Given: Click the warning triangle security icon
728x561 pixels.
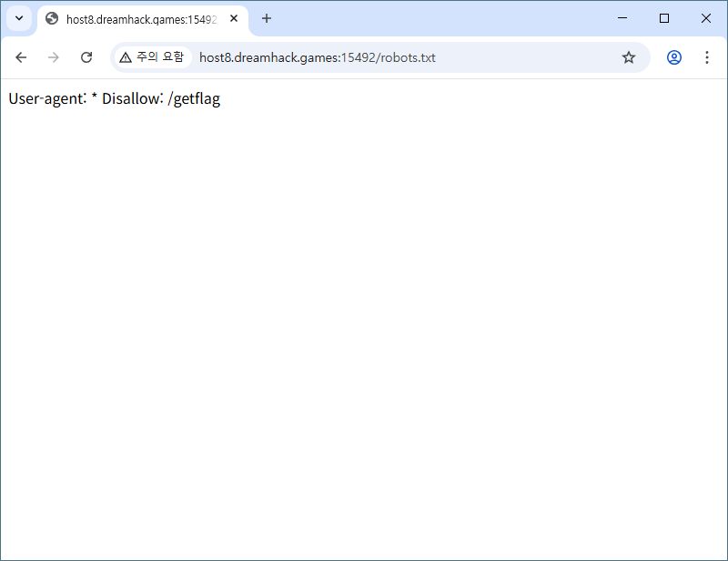Looking at the screenshot, I should tap(126, 57).
